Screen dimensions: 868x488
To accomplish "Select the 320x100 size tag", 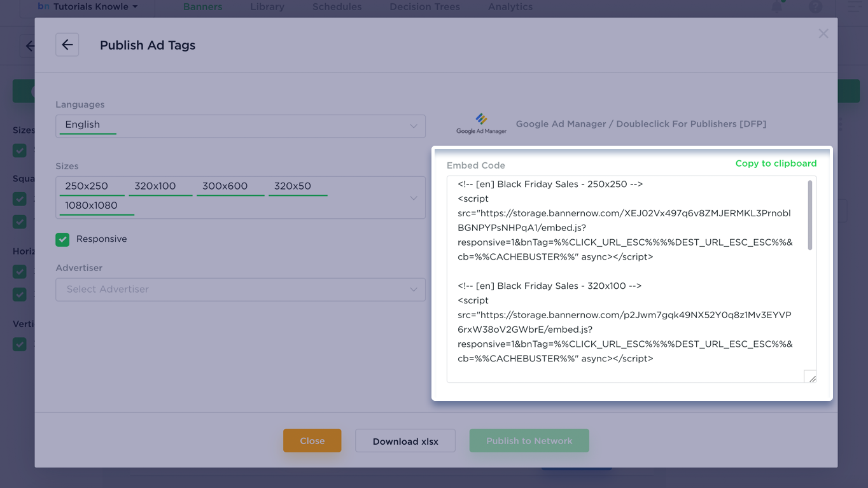I will pyautogui.click(x=160, y=186).
